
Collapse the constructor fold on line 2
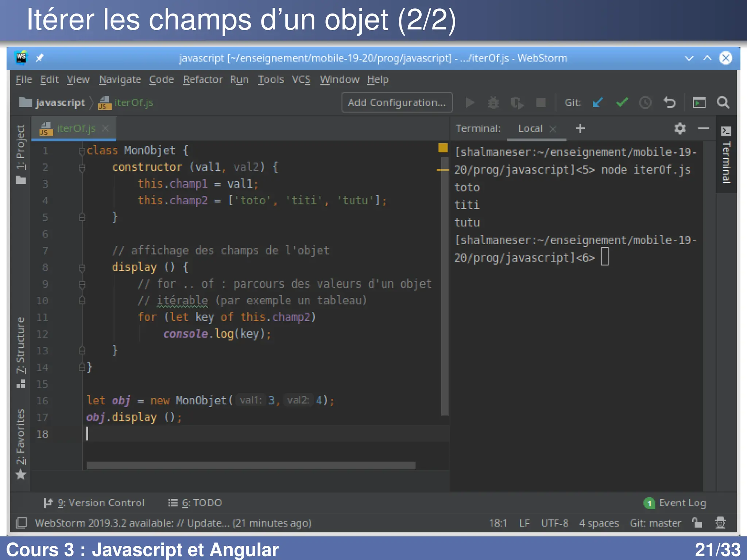click(x=82, y=167)
